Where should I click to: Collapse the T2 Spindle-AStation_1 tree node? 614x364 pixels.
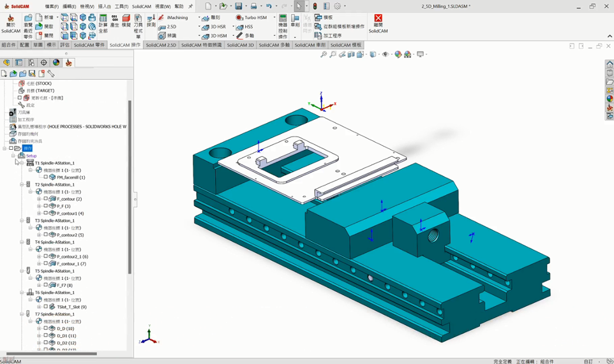point(22,185)
